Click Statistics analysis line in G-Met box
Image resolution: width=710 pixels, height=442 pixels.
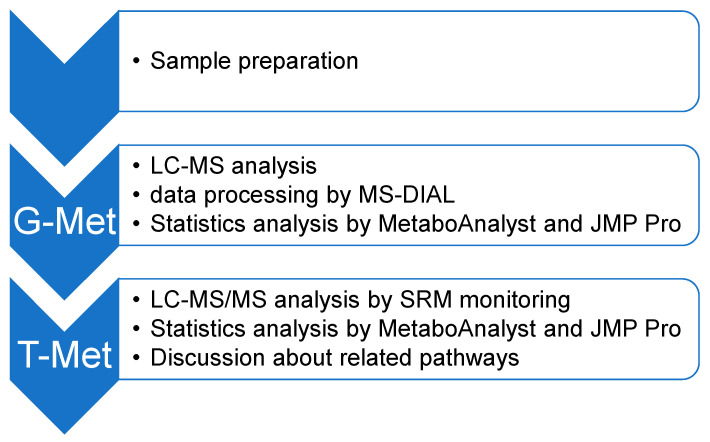tap(416, 224)
